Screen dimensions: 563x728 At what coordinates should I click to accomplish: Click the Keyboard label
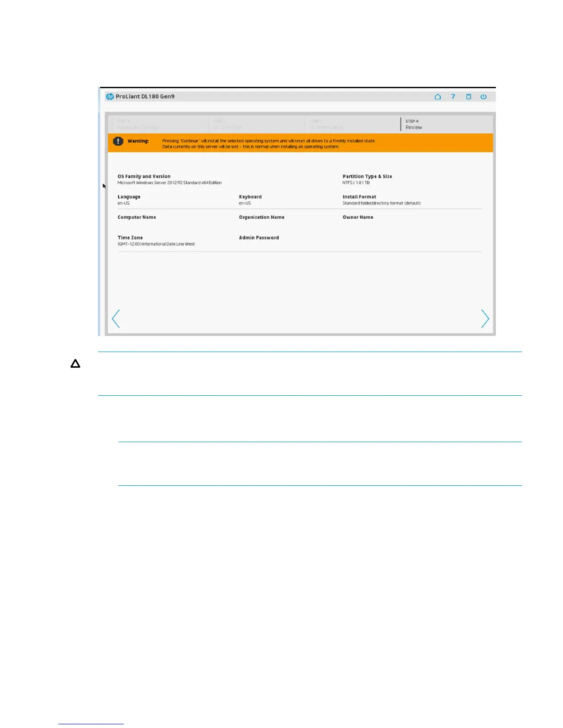coord(250,197)
